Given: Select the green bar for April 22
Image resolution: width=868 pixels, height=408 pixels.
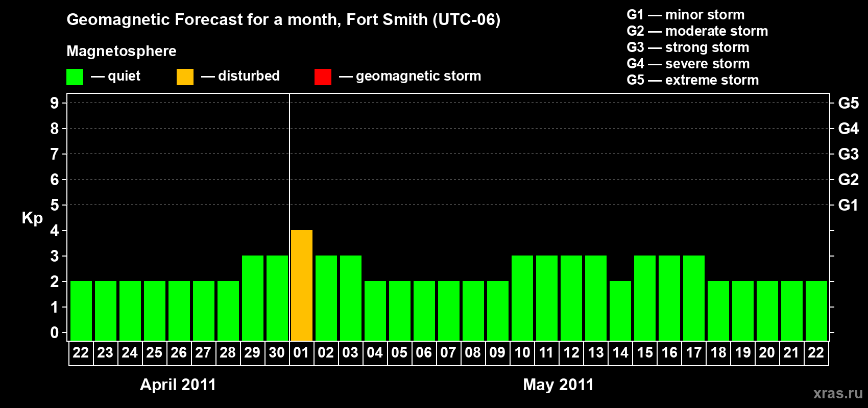Looking at the screenshot, I should pyautogui.click(x=81, y=311).
